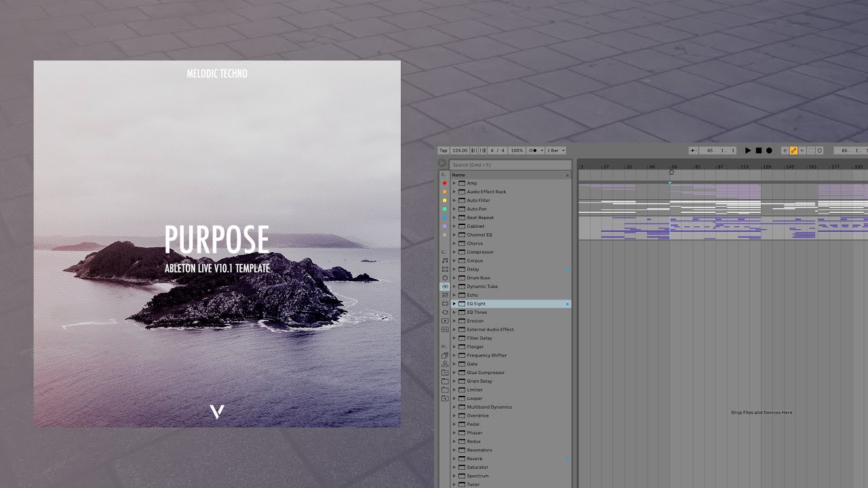868x488 pixels.
Task: Click the Tap tempo button
Action: [443, 150]
